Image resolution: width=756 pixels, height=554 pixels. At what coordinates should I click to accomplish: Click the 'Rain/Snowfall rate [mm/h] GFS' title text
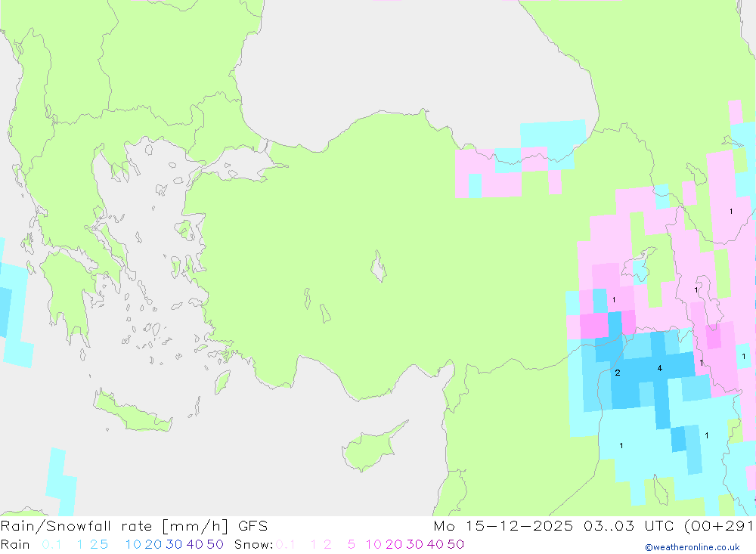pyautogui.click(x=134, y=525)
